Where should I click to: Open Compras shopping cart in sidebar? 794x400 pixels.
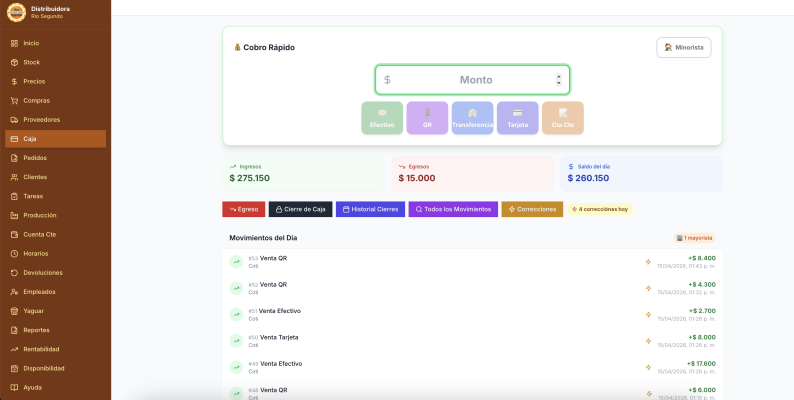pos(36,100)
